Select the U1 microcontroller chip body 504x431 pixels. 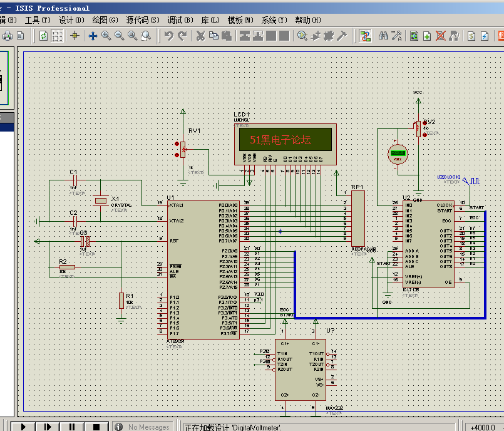[203, 270]
